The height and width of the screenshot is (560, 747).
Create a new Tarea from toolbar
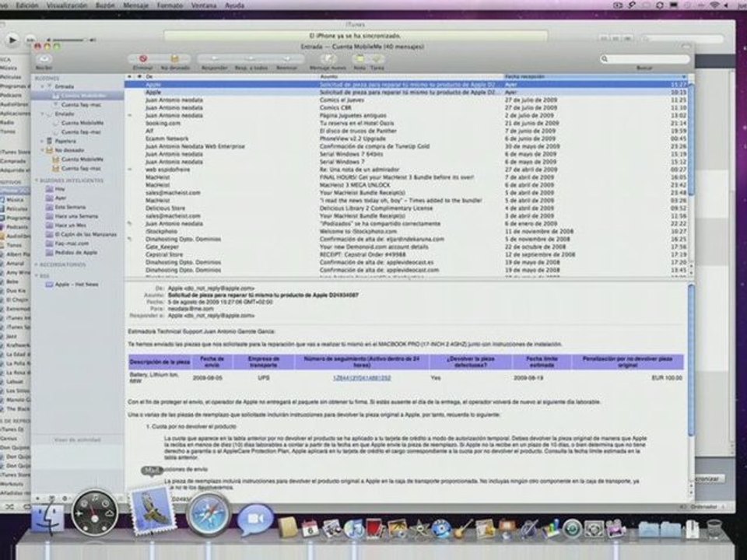[x=377, y=58]
